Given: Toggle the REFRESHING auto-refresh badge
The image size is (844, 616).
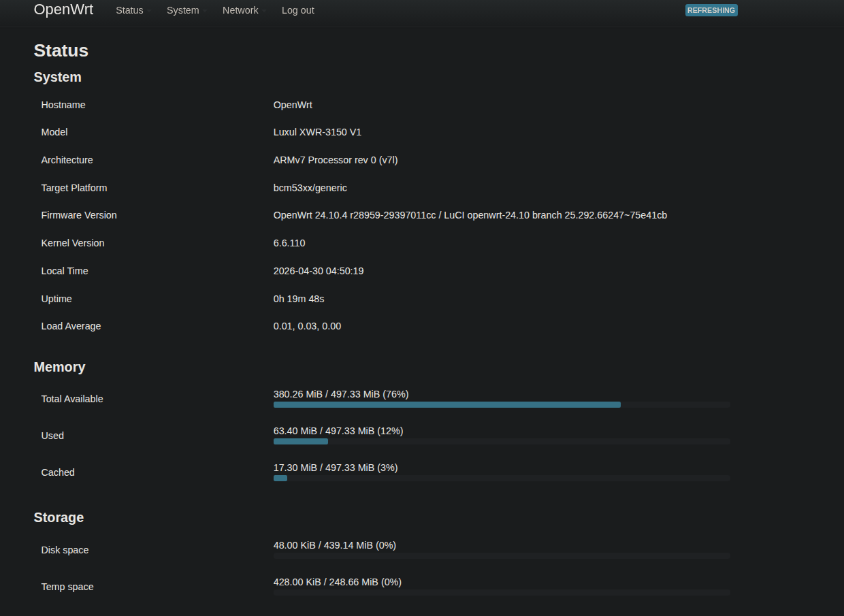Looking at the screenshot, I should pyautogui.click(x=711, y=10).
